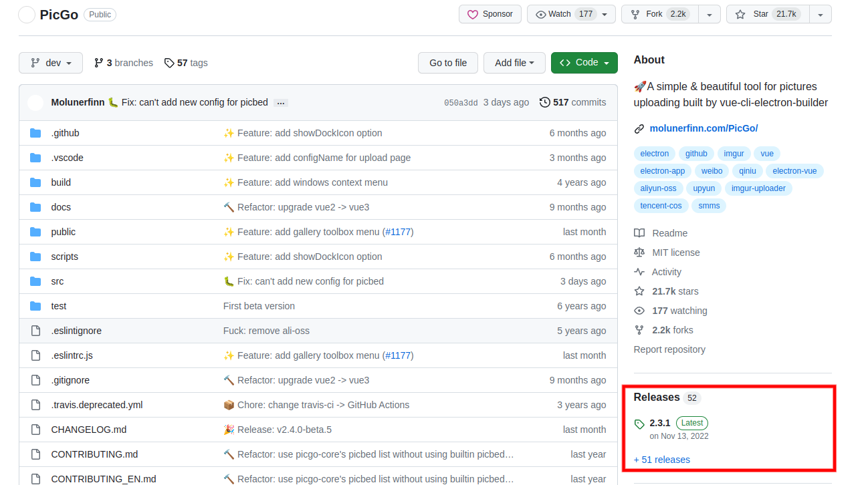Screen dimensions: 868x485
Task: Click the Fork button
Action: 660,14
